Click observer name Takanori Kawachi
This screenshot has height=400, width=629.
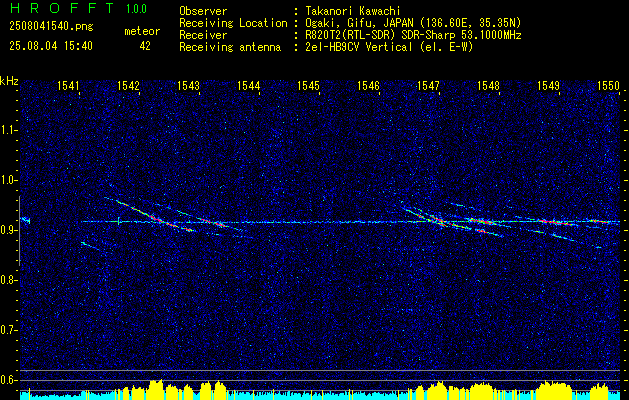[x=353, y=11]
